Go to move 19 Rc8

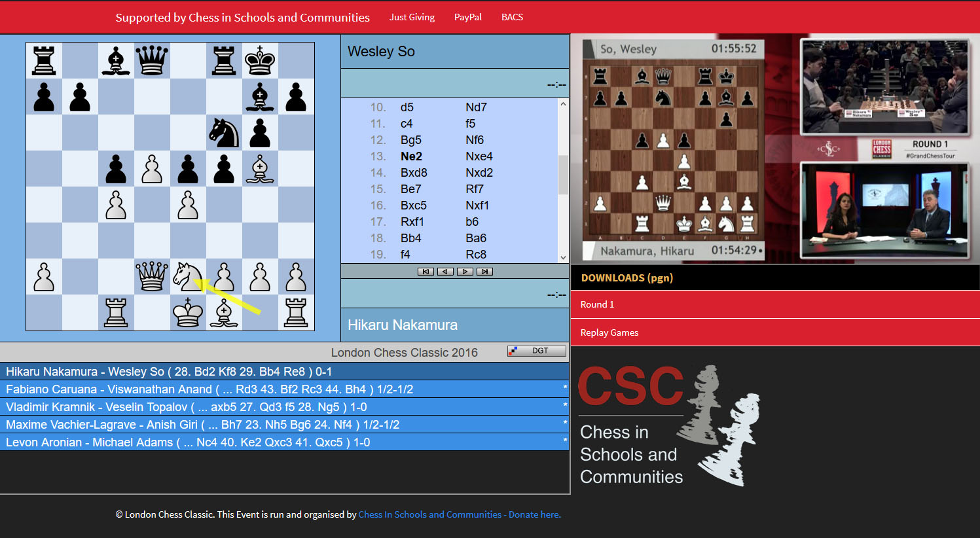click(x=475, y=255)
